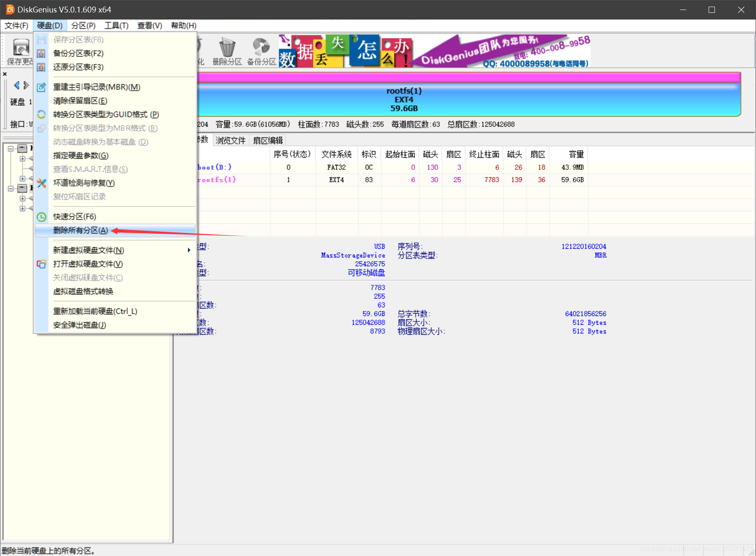This screenshot has width=756, height=556.
Task: Select 清除保留扇区(E) menu entry
Action: [115, 101]
